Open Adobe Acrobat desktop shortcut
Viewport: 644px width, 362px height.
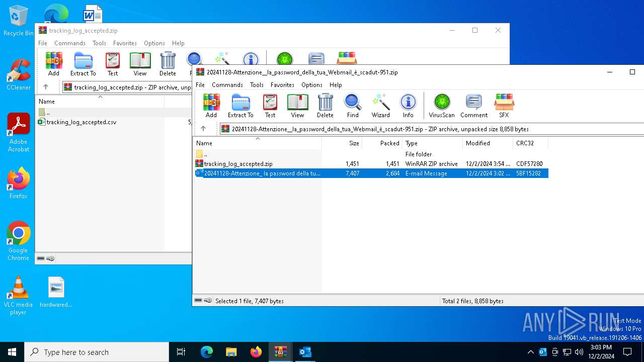(x=18, y=133)
